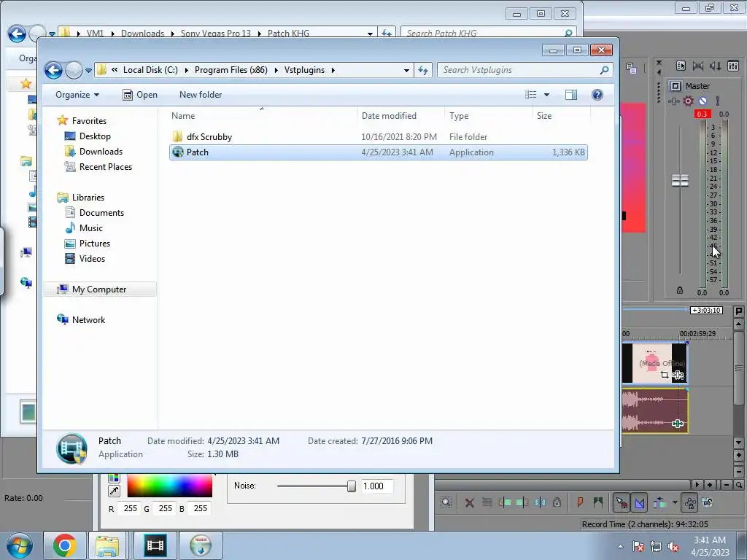
Task: Toggle the preview pane button
Action: pyautogui.click(x=571, y=95)
